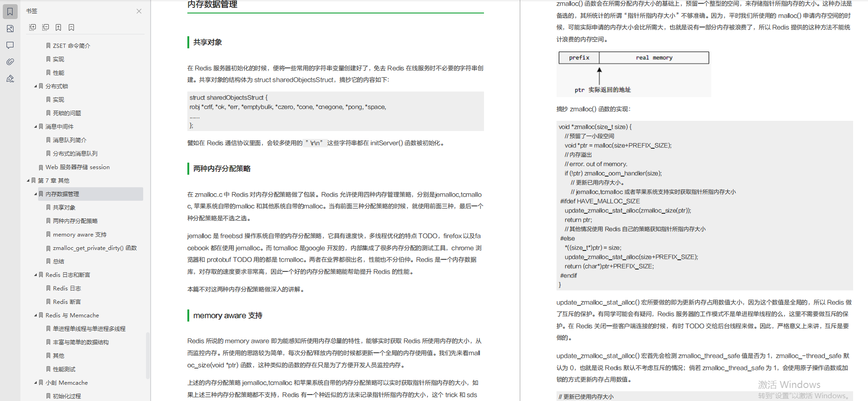The width and height of the screenshot is (868, 401).
Task: Click the bookmark icon beside 内存数据管理
Action: coord(41,194)
